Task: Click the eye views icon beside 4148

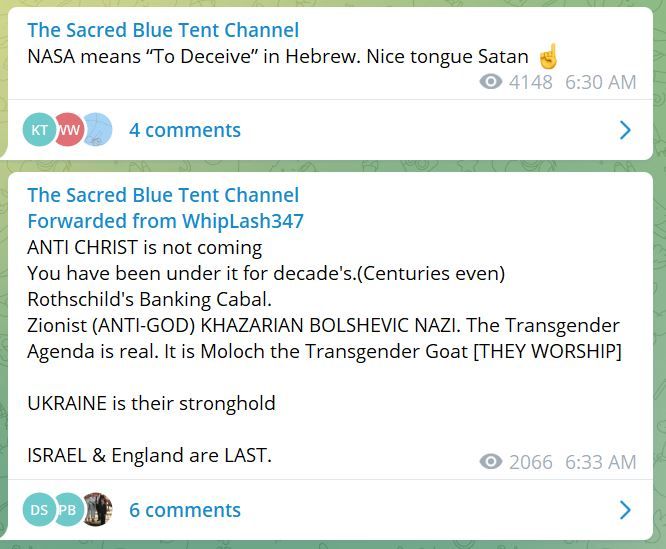Action: (491, 82)
